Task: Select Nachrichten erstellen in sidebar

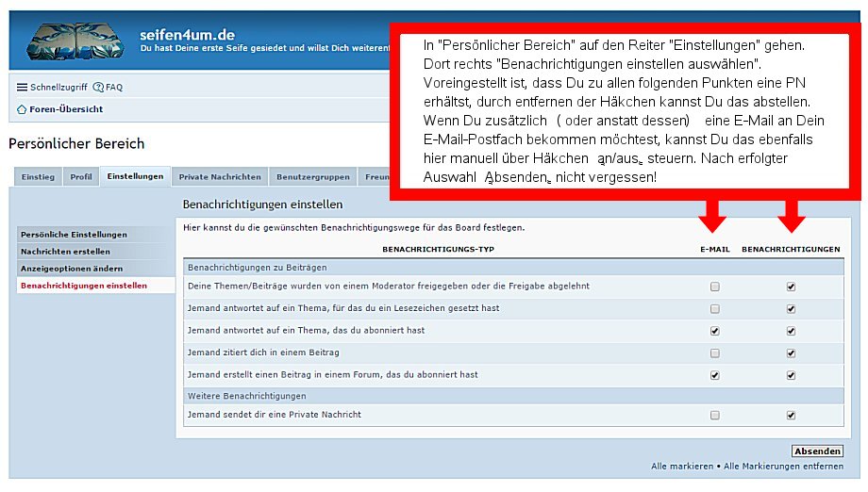Action: pyautogui.click(x=65, y=252)
